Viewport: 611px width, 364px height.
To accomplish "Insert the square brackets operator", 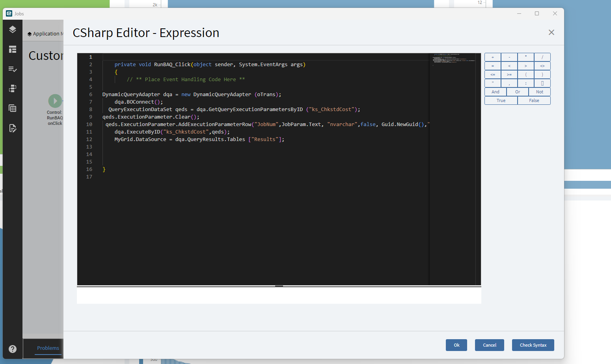I will pos(542,83).
